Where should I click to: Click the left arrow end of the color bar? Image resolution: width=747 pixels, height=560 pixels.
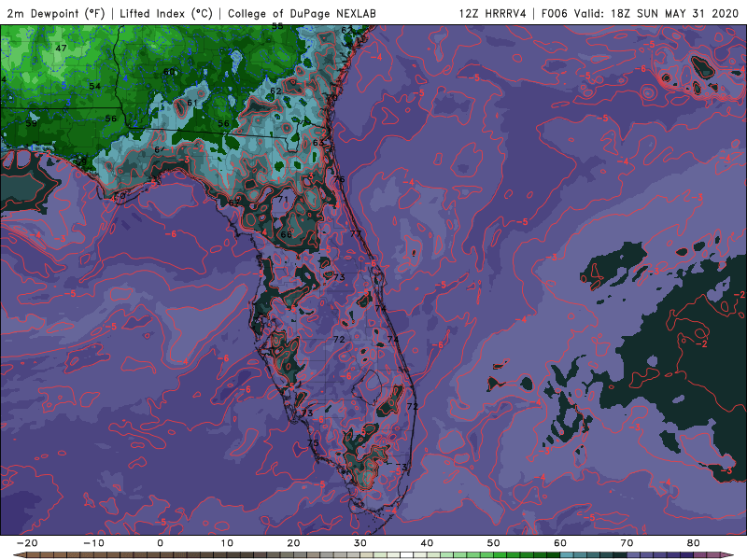pos(18,555)
